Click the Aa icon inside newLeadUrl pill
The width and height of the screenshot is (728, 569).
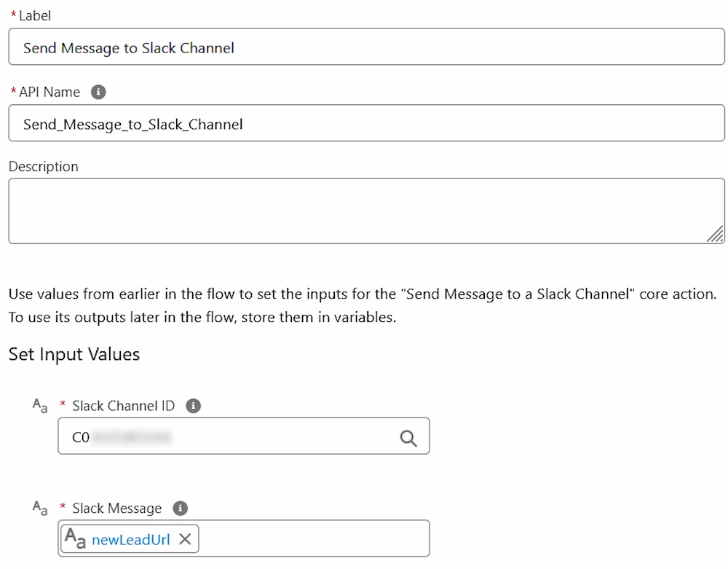75,538
